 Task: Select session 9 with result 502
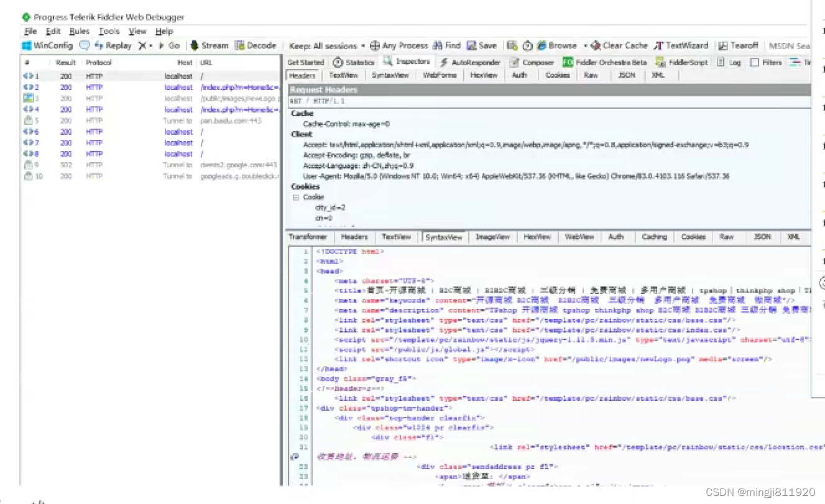tap(151, 165)
